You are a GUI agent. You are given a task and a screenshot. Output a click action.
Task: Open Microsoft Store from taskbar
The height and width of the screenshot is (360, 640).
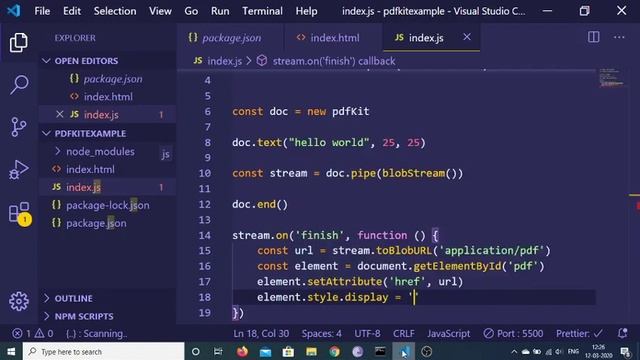click(x=288, y=351)
